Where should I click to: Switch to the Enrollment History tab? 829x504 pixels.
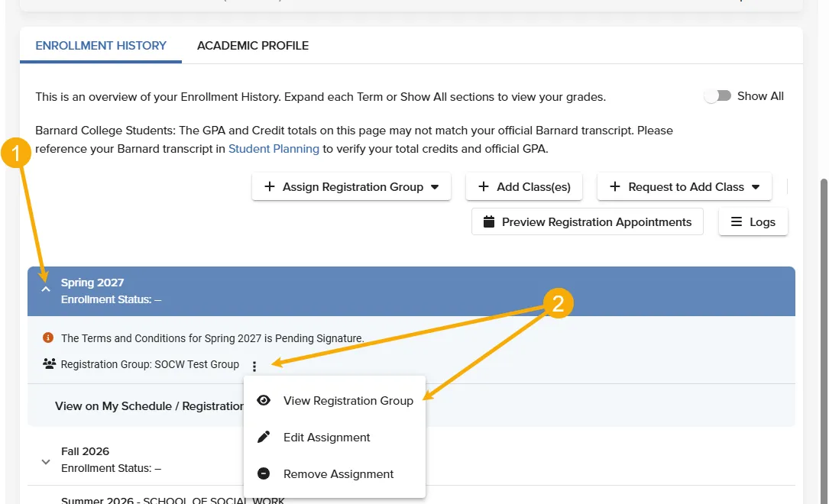tap(100, 45)
